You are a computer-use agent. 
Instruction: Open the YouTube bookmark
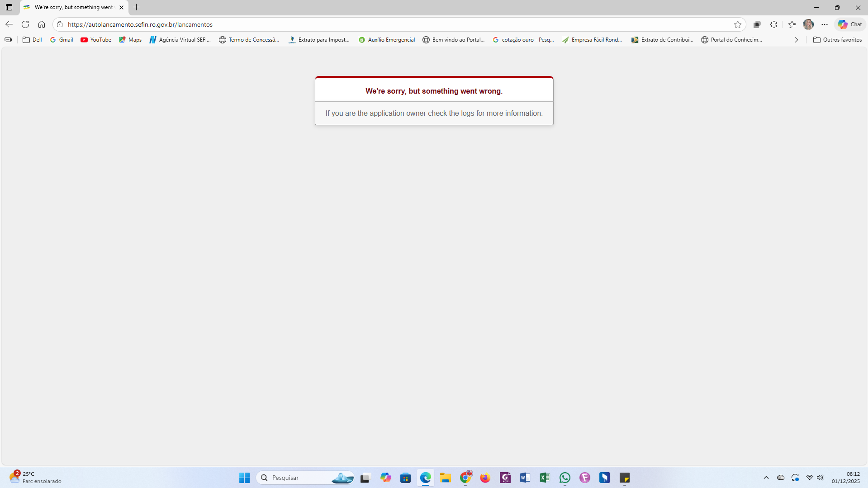click(96, 40)
